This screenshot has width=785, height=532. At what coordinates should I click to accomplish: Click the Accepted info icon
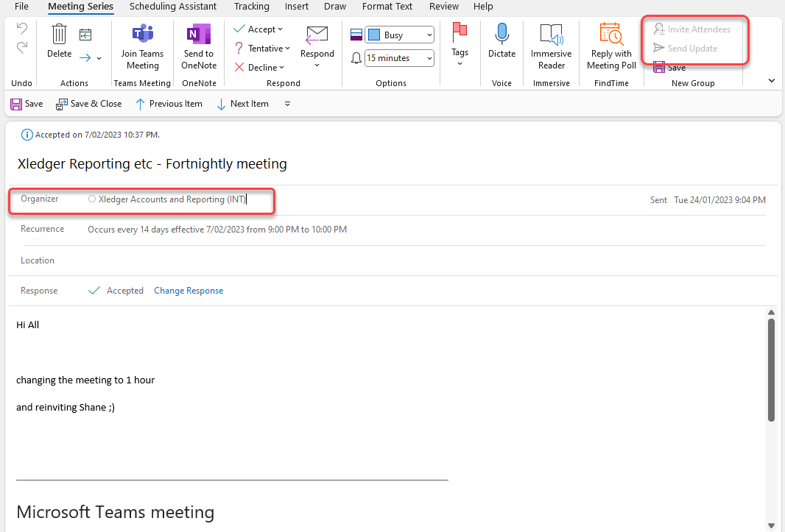point(27,135)
